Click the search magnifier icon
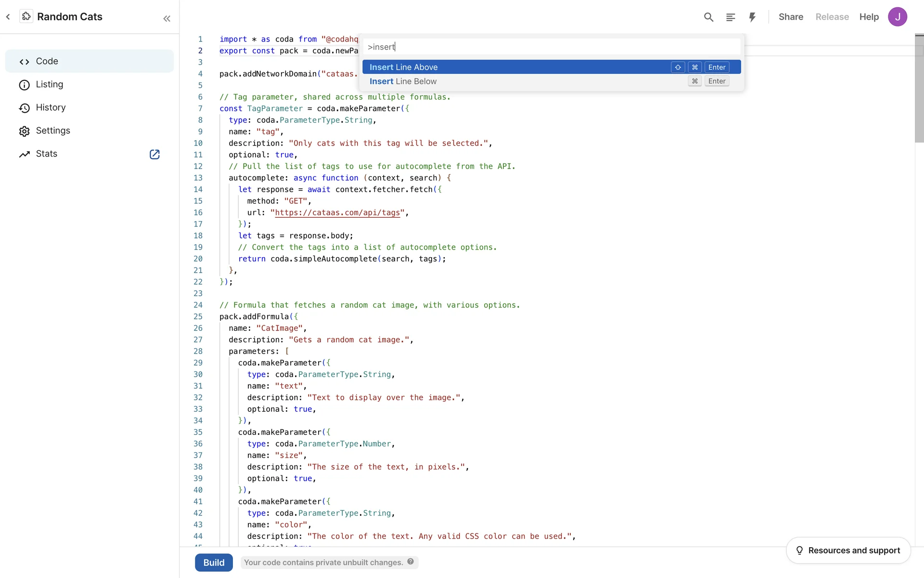Image resolution: width=924 pixels, height=578 pixels. point(708,17)
